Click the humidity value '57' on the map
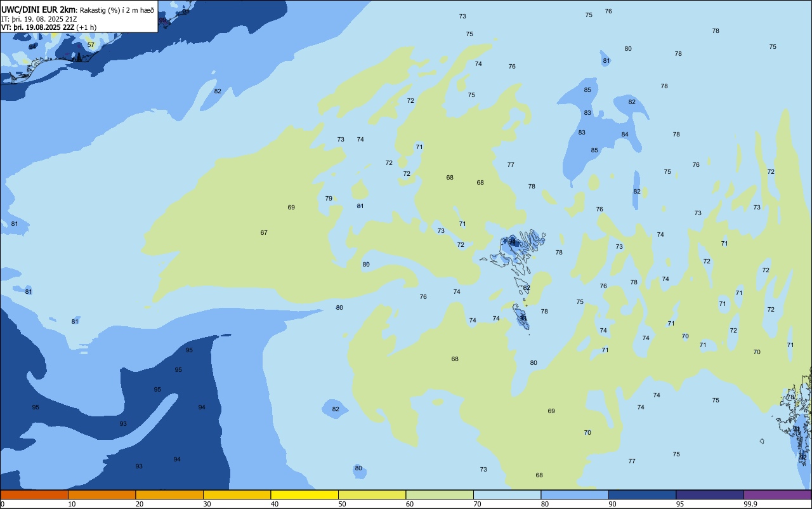812x509 pixels. [x=91, y=45]
